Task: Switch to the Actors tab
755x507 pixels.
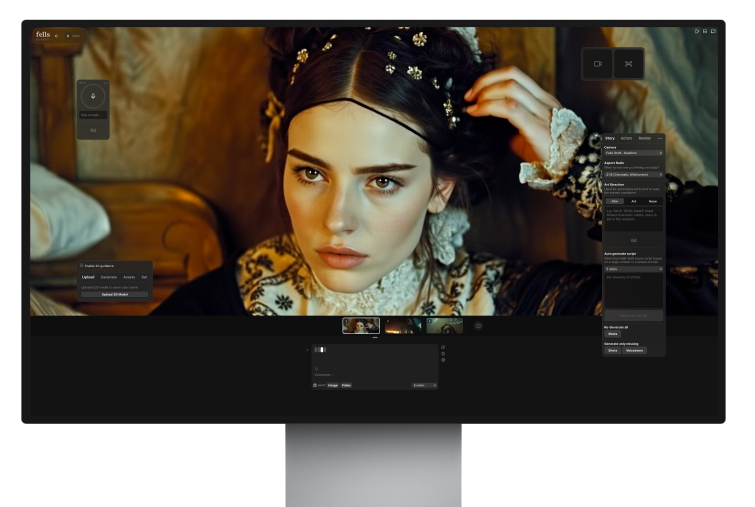Action: (626, 138)
